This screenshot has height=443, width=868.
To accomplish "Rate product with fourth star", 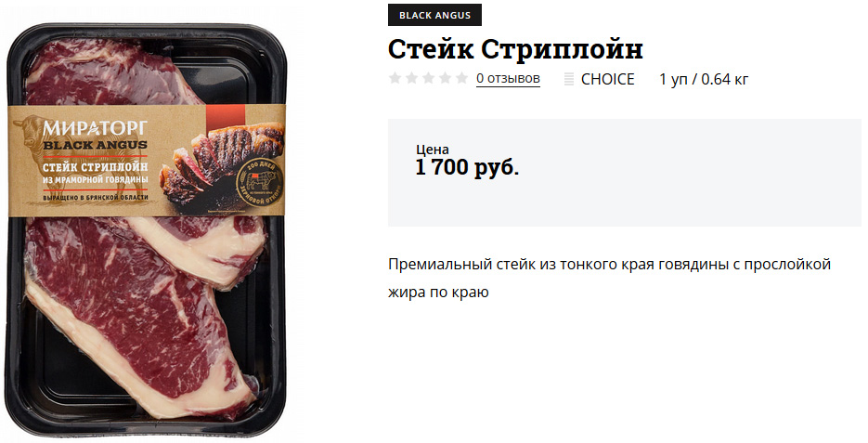I will click(x=445, y=78).
